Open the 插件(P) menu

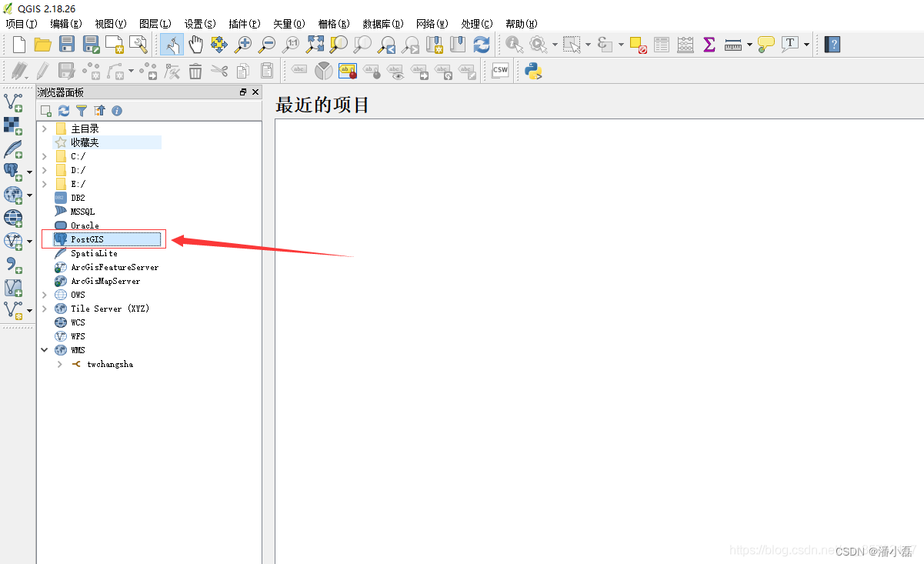click(244, 24)
